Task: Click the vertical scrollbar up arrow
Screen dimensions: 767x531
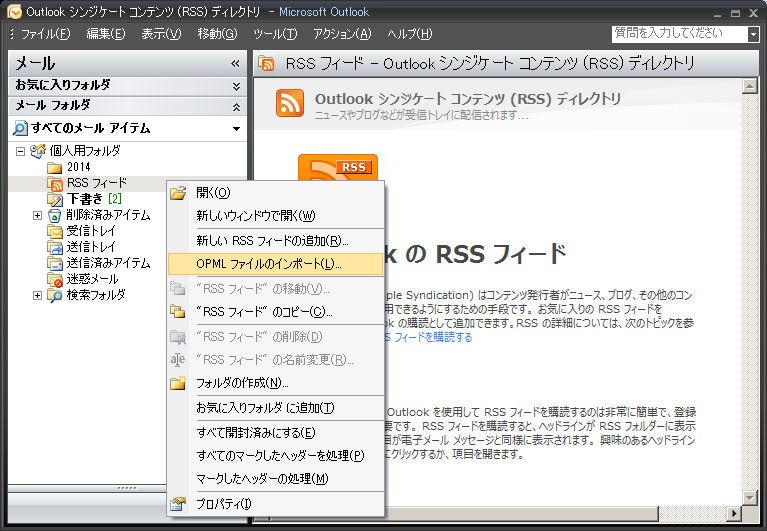Action: click(749, 87)
